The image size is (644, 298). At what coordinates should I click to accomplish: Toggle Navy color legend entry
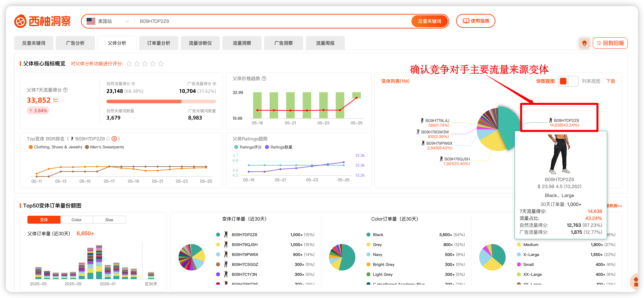[x=374, y=254]
